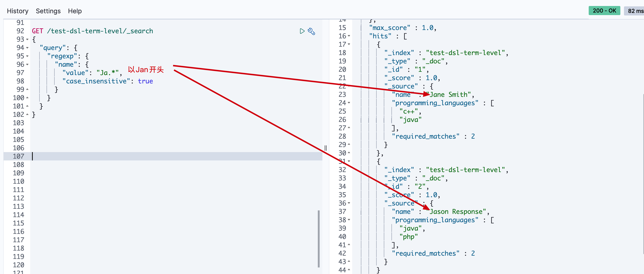
Task: Collapse hits array at response line 16
Action: (x=349, y=36)
